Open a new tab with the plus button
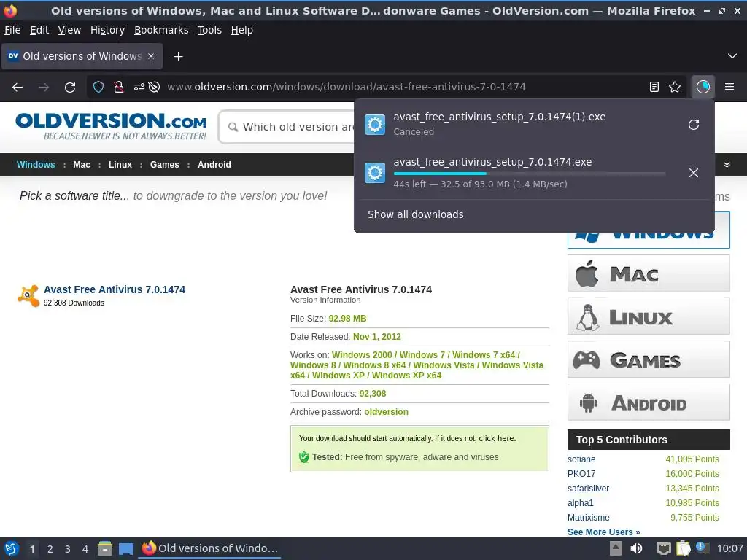This screenshot has width=747, height=560. pos(178,57)
